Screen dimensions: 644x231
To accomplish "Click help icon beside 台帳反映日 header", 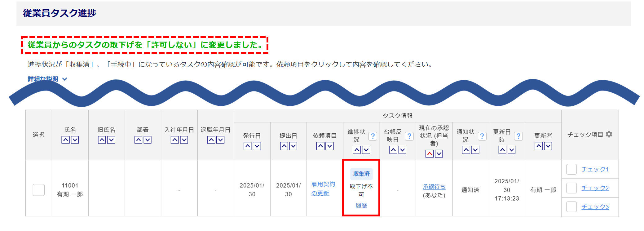I will tap(409, 136).
